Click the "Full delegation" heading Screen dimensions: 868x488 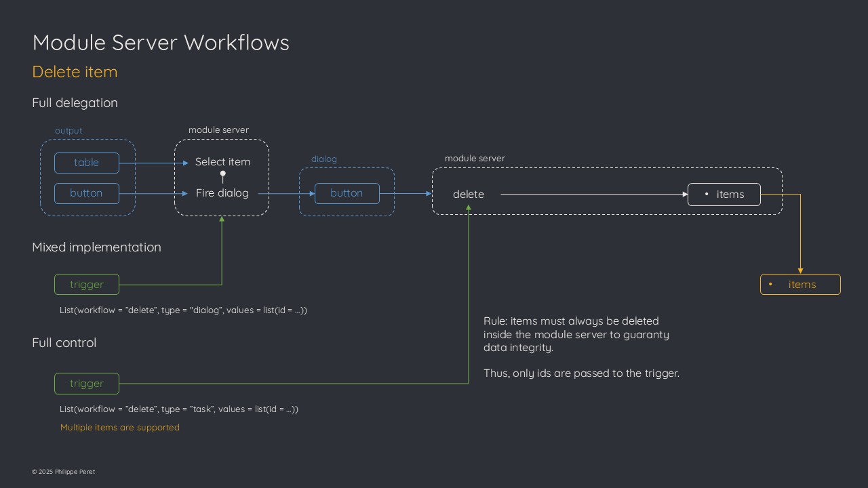pyautogui.click(x=75, y=103)
